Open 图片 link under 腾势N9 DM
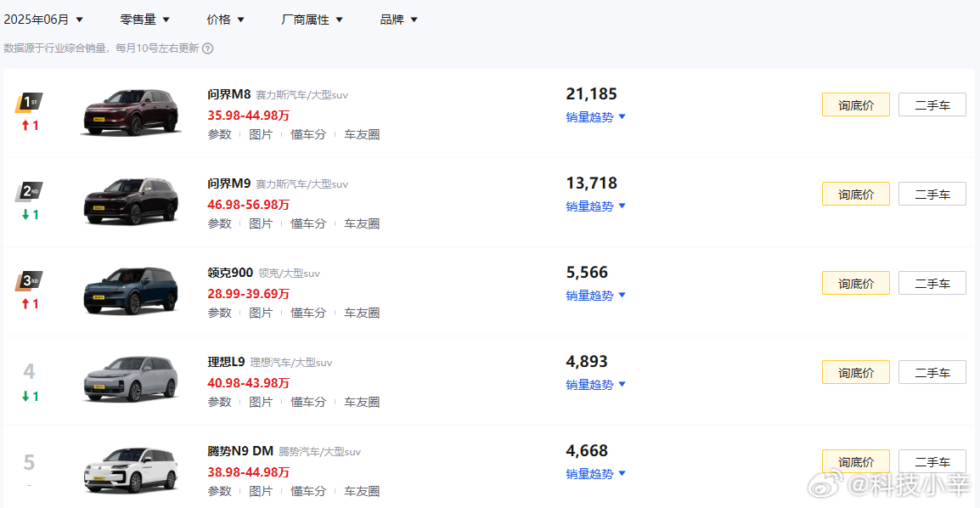980x508 pixels. 261,491
